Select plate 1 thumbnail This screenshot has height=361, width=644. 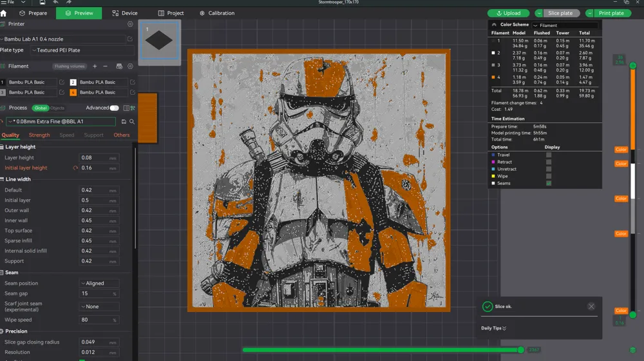tap(159, 41)
